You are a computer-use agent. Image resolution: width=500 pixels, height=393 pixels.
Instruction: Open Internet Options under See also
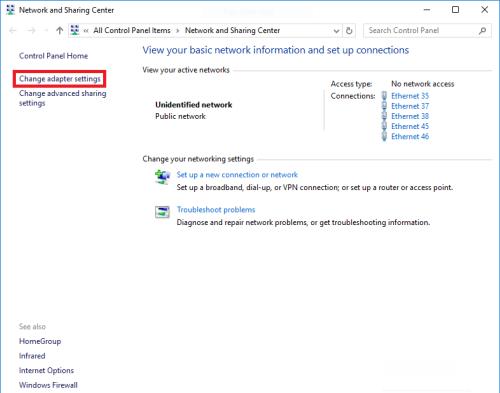point(46,370)
